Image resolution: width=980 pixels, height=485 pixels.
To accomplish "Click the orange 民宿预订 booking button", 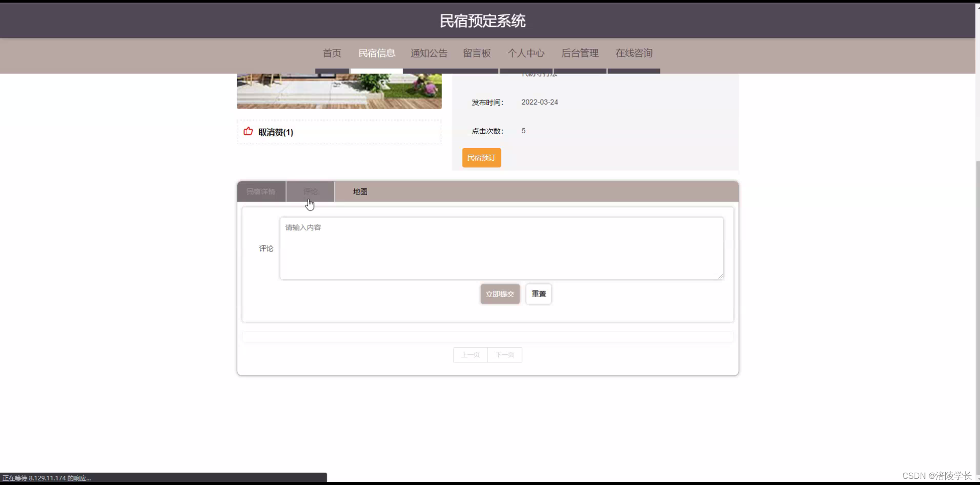I will click(481, 158).
